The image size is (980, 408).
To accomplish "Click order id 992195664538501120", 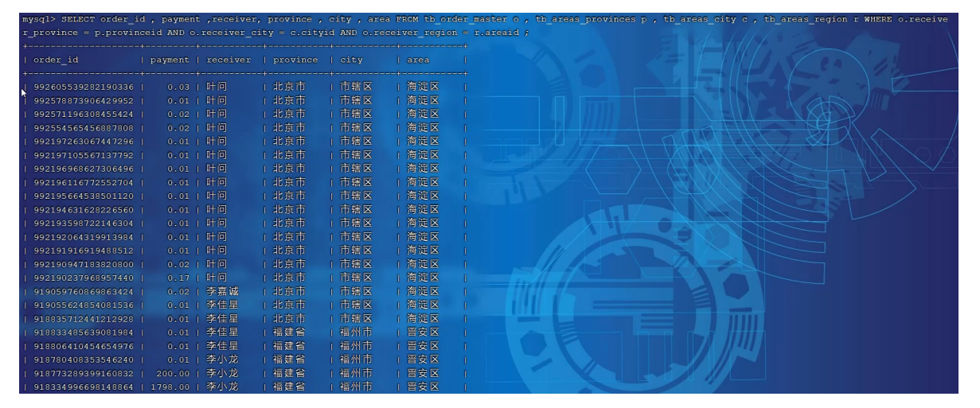I will point(84,196).
